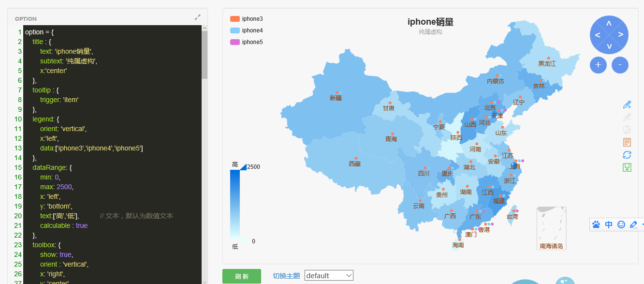Click the 南海诸岛 inset map
The width and height of the screenshot is (644, 284).
pyautogui.click(x=552, y=228)
